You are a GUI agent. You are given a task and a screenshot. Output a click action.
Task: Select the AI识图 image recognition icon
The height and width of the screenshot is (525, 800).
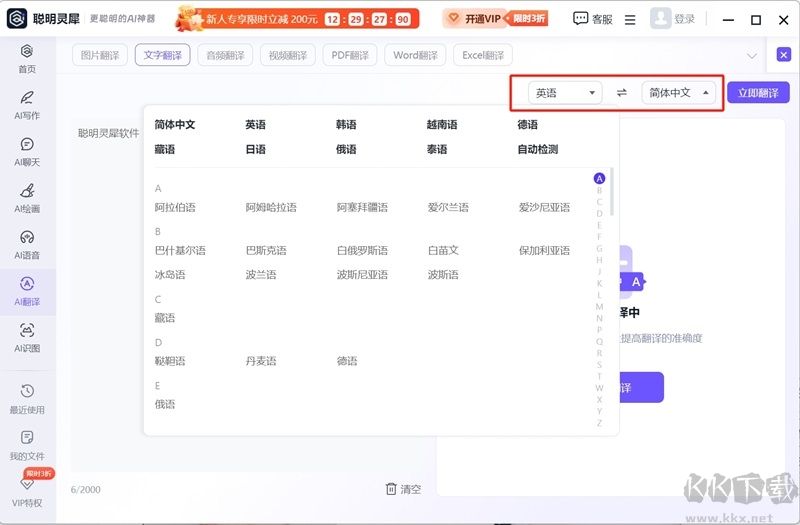[x=27, y=331]
